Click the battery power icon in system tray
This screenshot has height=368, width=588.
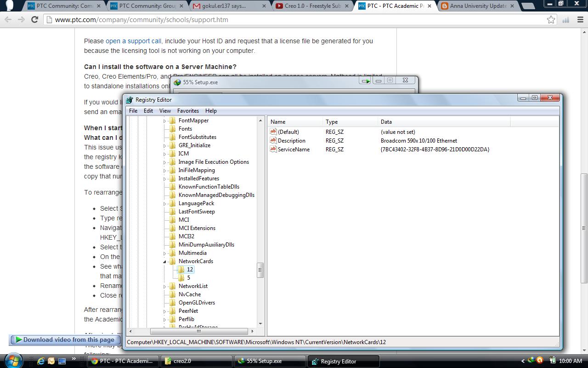[553, 361]
